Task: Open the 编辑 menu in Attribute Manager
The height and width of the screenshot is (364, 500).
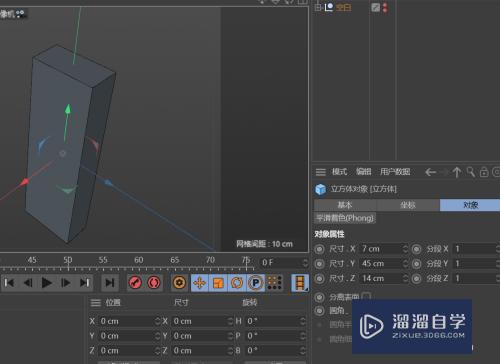Action: tap(363, 172)
